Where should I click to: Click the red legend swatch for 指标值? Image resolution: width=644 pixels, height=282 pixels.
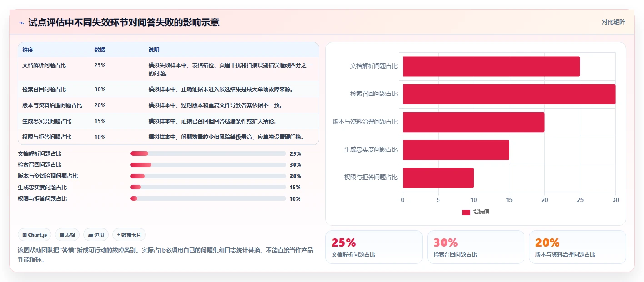pos(466,212)
